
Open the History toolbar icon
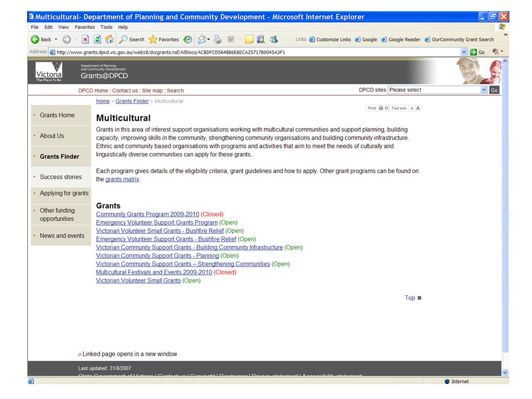(x=188, y=40)
